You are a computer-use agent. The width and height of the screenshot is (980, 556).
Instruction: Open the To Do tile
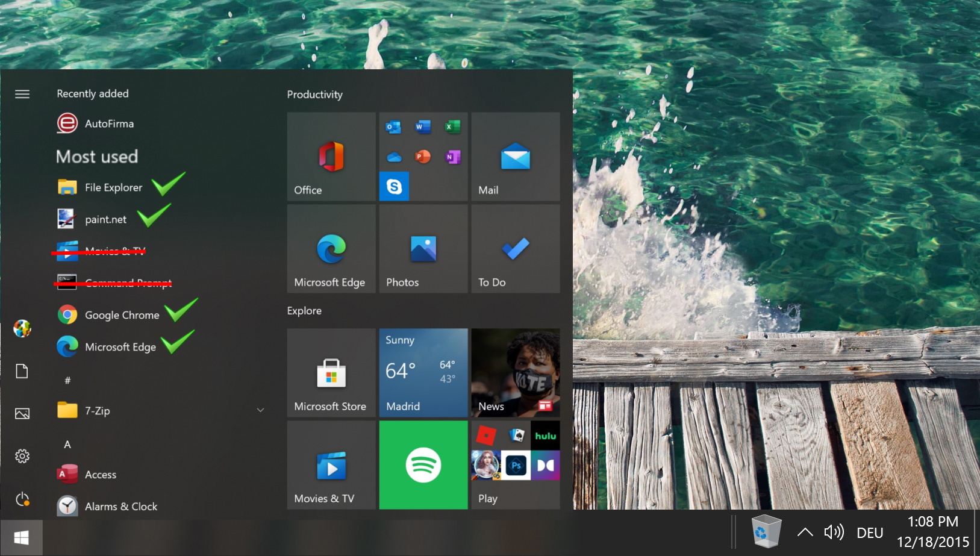(x=516, y=249)
